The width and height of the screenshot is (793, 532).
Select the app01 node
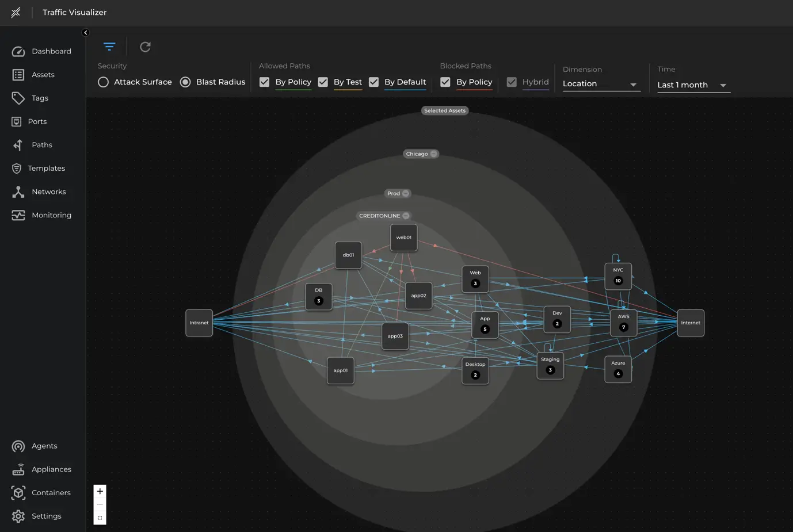point(341,371)
